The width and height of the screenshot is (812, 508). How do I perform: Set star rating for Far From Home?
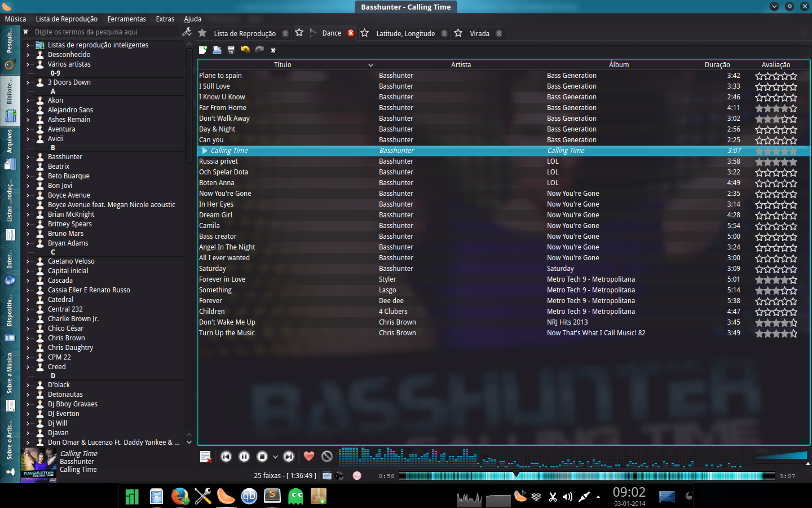776,108
